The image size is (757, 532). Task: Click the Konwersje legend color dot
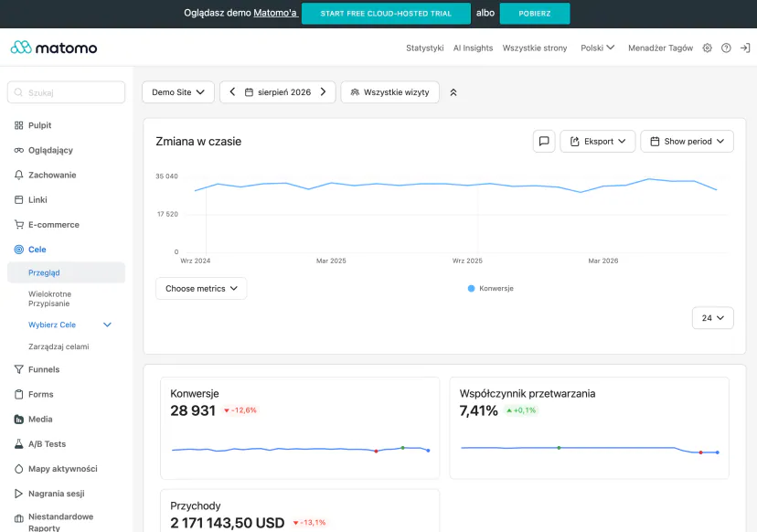pos(471,288)
